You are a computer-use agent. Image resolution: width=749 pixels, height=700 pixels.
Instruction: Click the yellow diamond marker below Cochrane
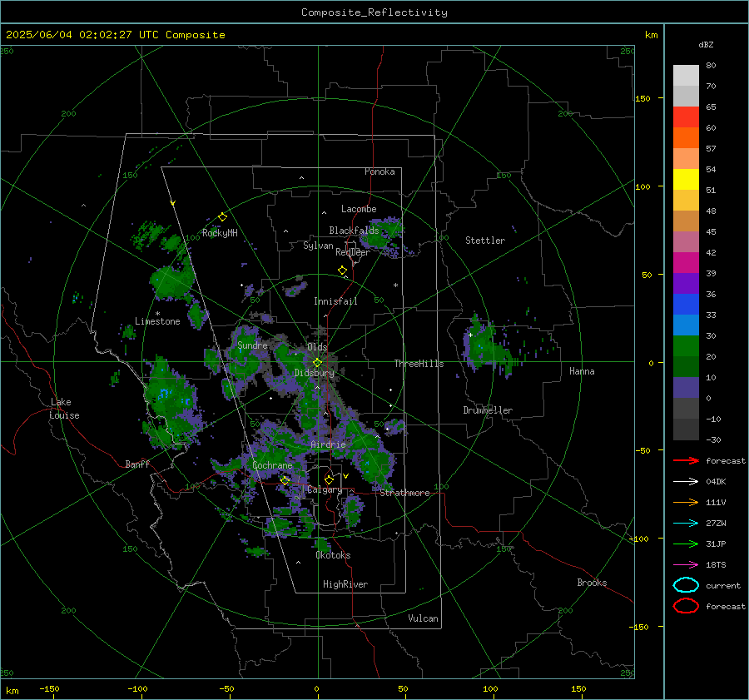[285, 480]
